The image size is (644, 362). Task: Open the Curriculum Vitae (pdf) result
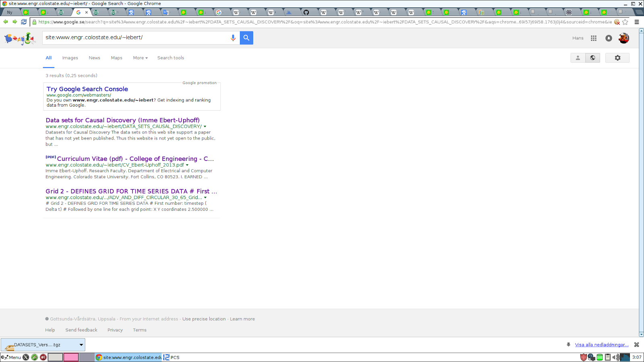pyautogui.click(x=135, y=159)
